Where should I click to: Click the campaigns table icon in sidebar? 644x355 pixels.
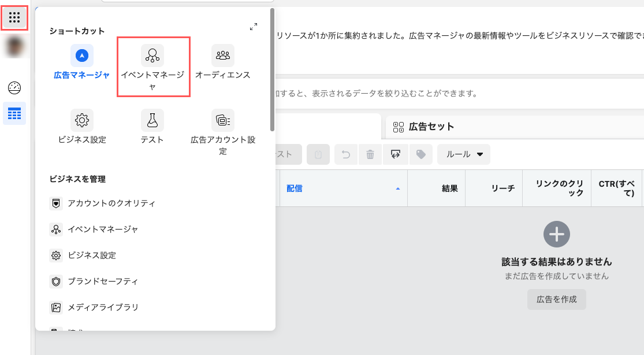14,114
